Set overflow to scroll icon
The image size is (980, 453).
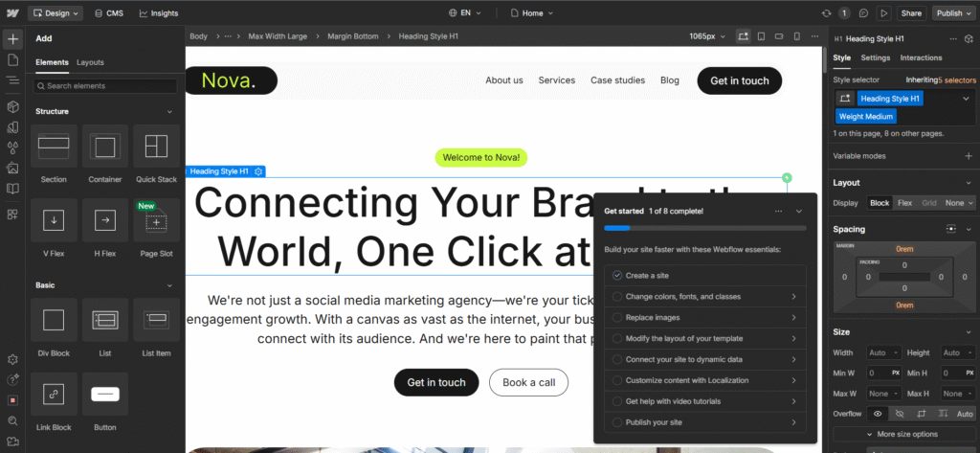(x=943, y=414)
